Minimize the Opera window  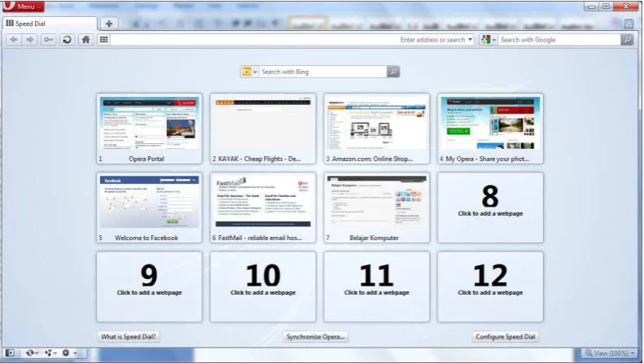point(591,7)
